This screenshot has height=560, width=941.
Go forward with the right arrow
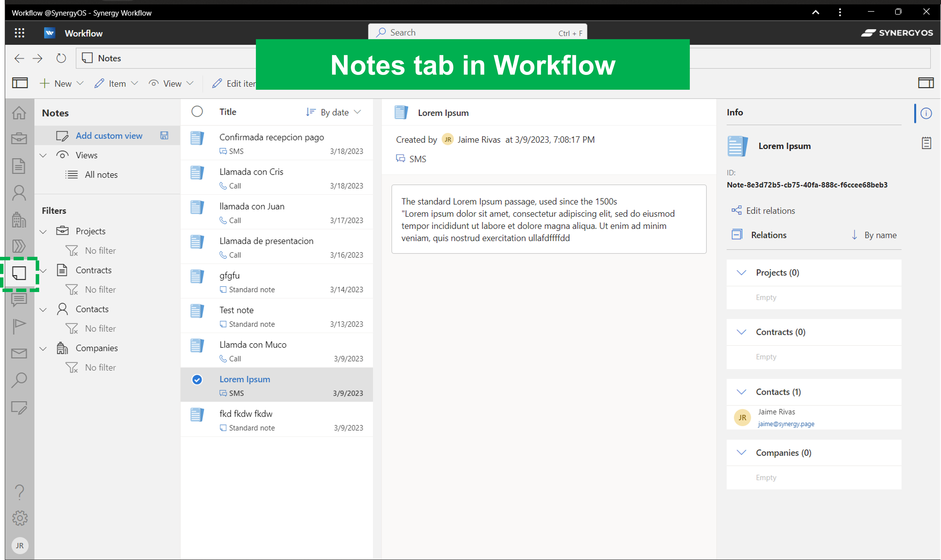point(37,58)
